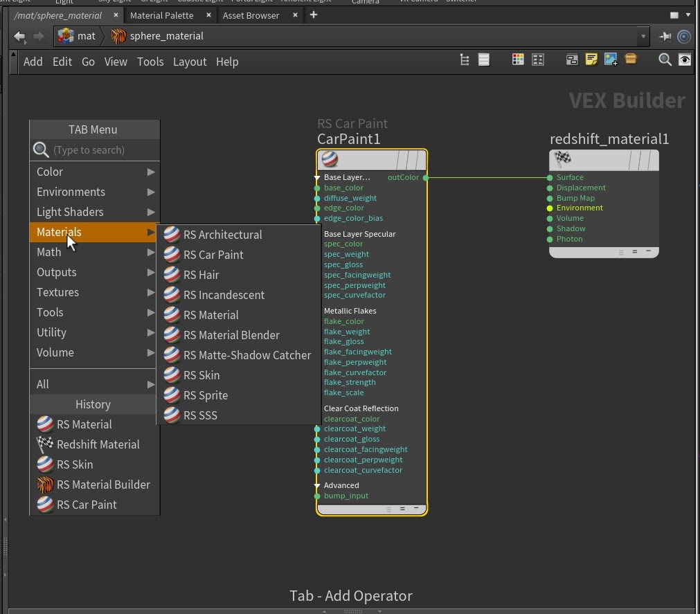The image size is (700, 614).
Task: Choose RS Material Blender entry
Action: 239,335
